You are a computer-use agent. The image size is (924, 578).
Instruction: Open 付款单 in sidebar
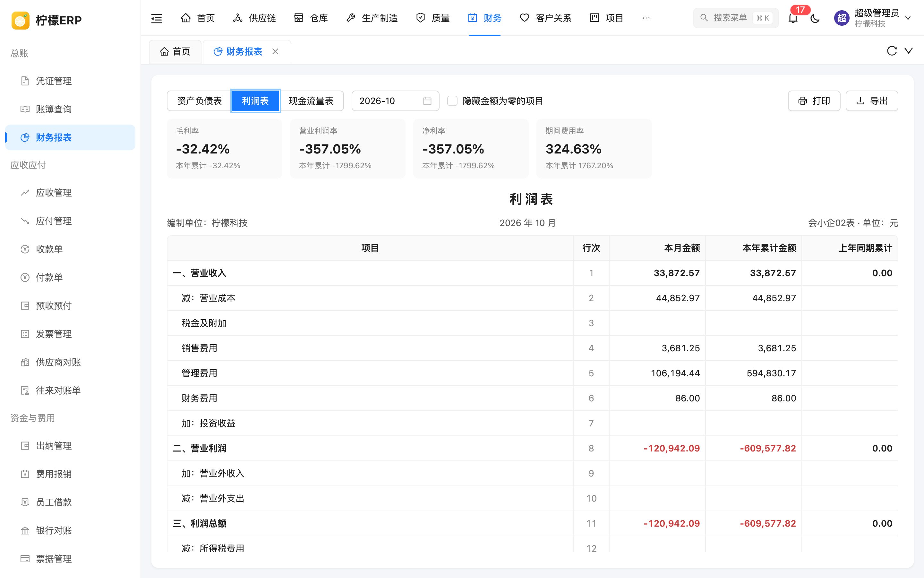click(70, 277)
